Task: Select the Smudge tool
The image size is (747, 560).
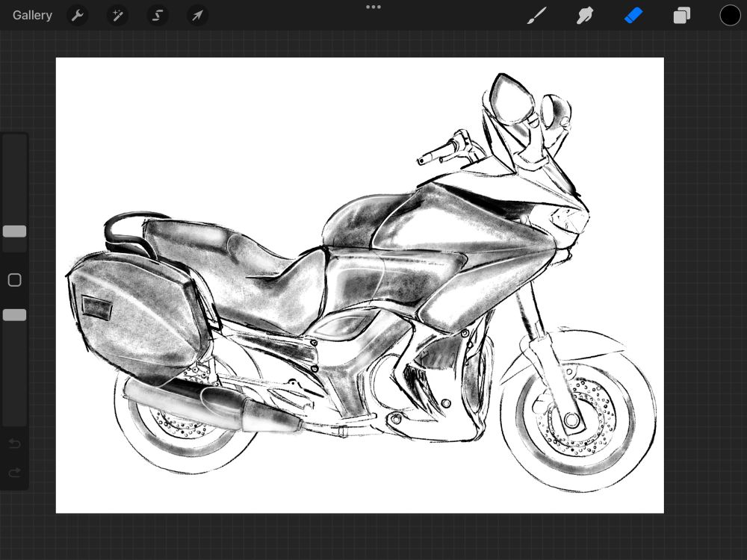Action: pyautogui.click(x=585, y=15)
